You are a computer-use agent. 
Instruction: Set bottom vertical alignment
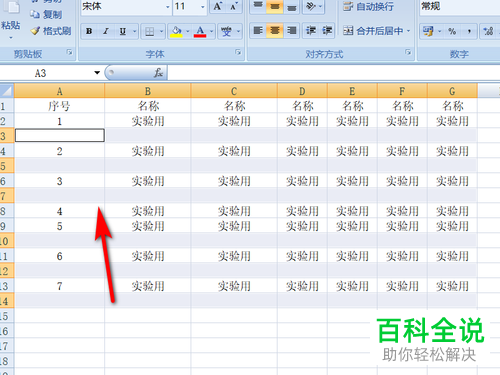tap(292, 6)
